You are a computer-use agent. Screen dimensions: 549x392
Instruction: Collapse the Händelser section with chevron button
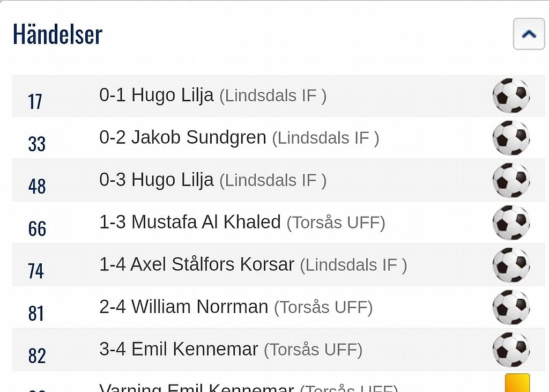click(x=529, y=34)
